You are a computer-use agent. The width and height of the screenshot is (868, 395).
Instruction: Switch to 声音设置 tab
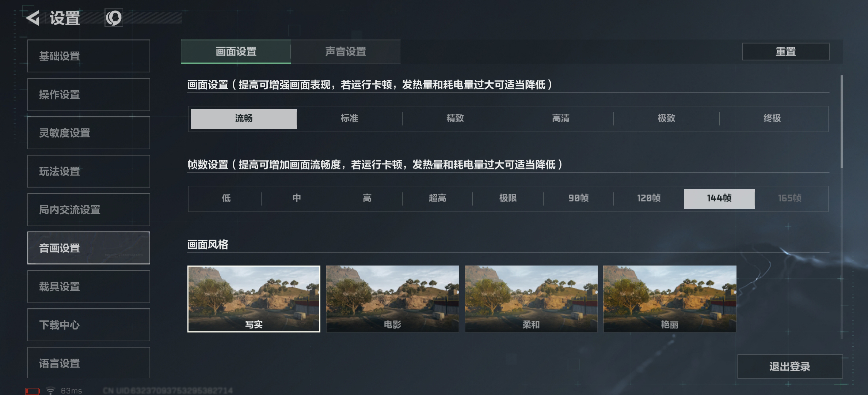click(346, 52)
